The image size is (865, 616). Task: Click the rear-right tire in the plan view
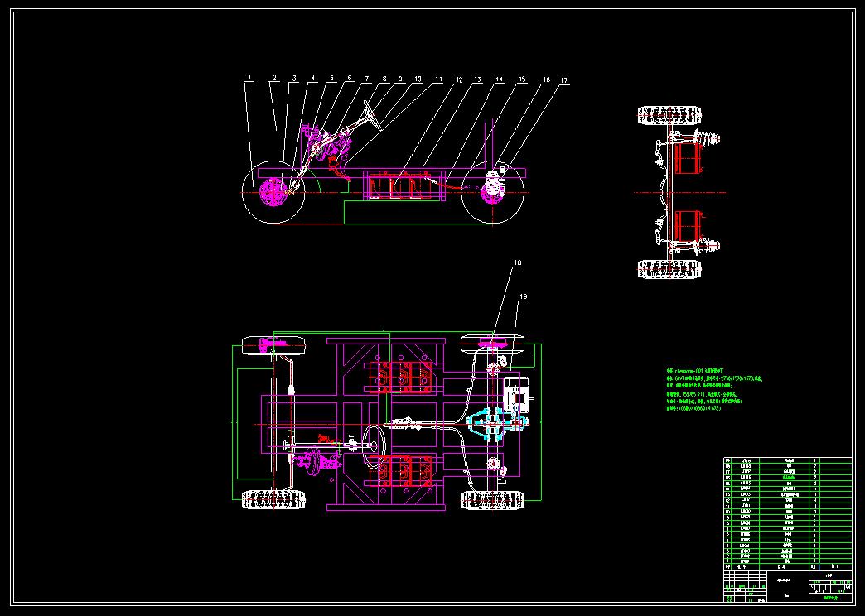point(493,499)
